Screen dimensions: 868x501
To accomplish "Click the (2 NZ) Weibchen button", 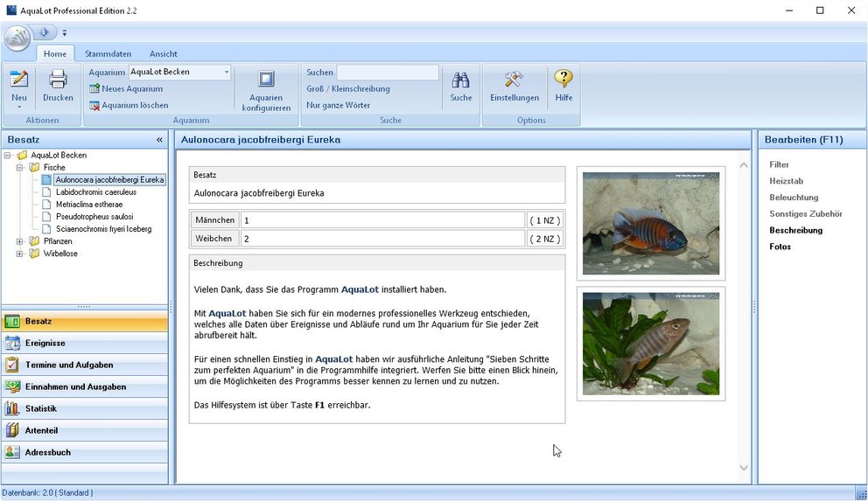I will pyautogui.click(x=545, y=239).
